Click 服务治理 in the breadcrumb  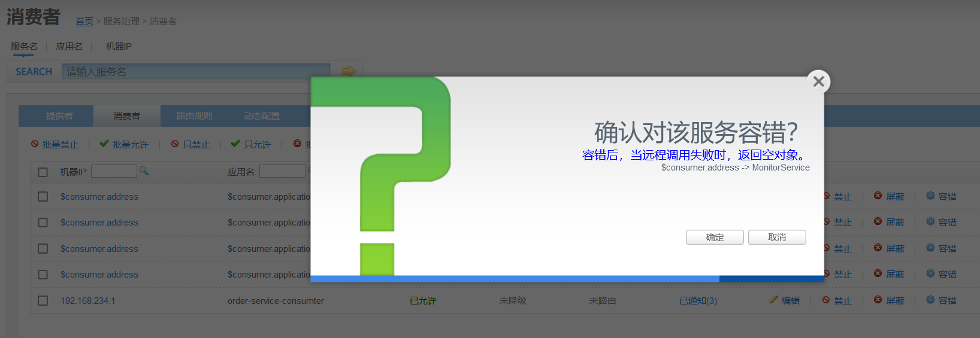coord(121,22)
